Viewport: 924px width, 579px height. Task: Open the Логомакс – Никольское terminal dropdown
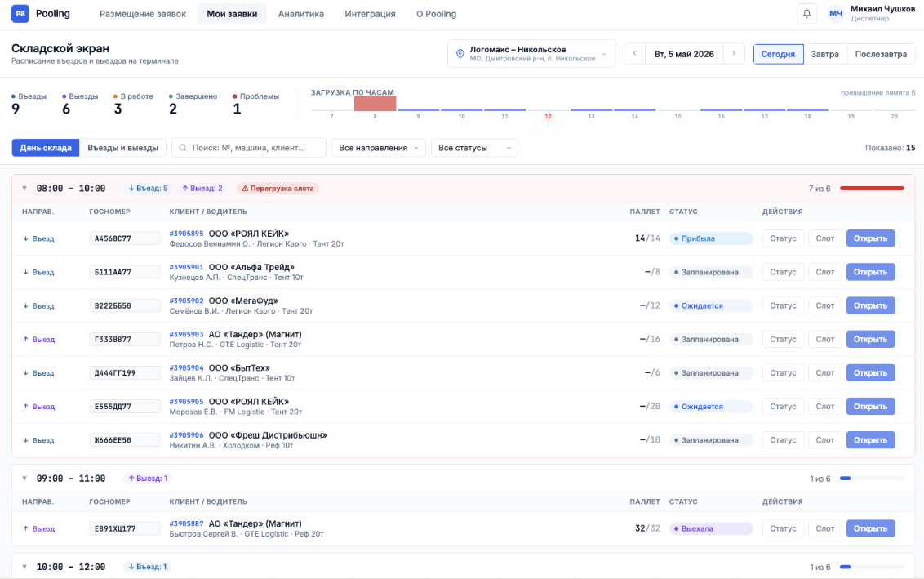tap(531, 54)
